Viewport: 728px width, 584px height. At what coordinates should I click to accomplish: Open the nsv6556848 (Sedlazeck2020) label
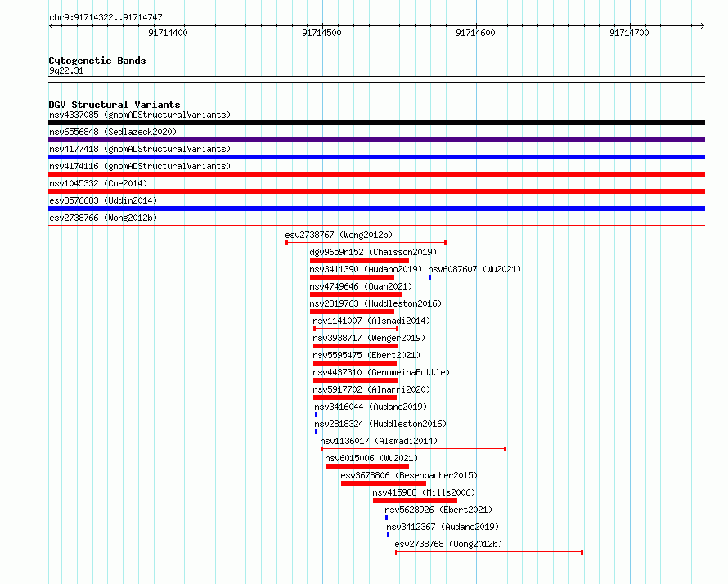click(x=113, y=132)
